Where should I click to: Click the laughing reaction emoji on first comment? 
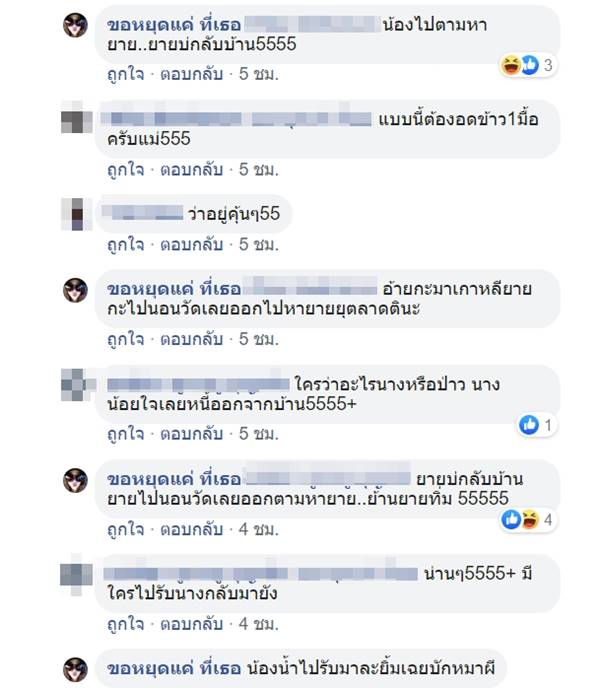point(510,65)
